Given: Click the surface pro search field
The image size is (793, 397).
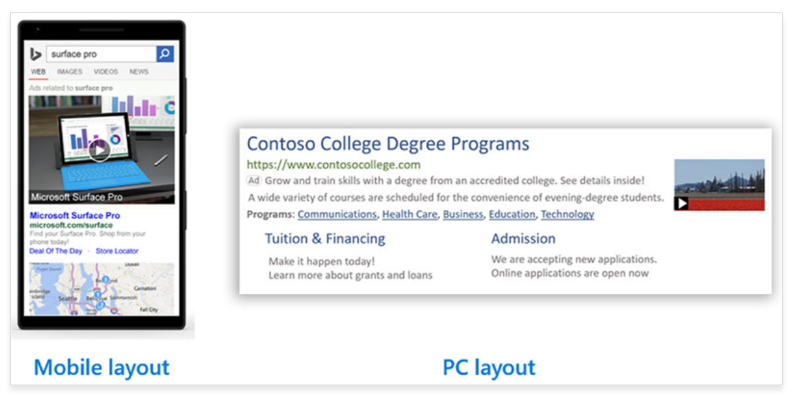Looking at the screenshot, I should [x=102, y=54].
